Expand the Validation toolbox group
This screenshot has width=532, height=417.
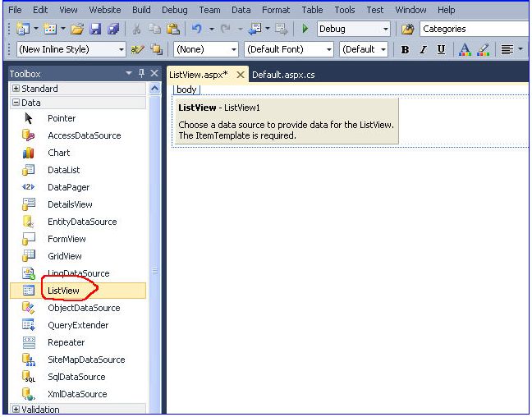[16, 410]
